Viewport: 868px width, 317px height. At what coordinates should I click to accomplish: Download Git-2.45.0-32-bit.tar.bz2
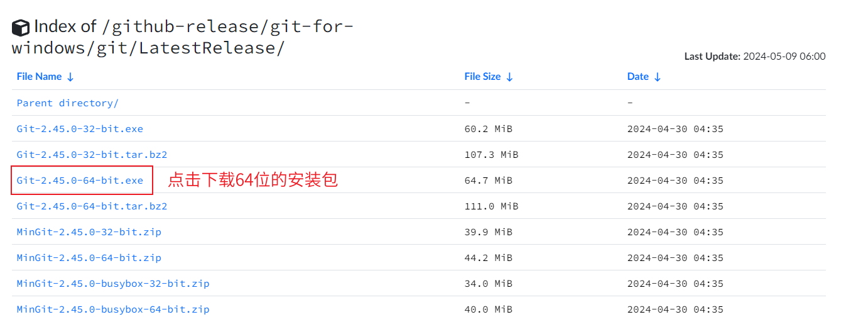(92, 155)
